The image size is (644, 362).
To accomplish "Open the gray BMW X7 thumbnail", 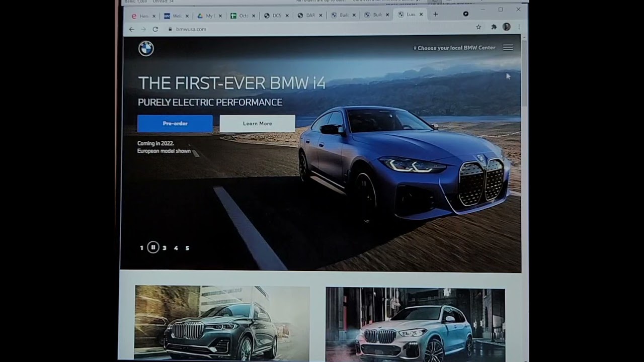I will [x=222, y=323].
